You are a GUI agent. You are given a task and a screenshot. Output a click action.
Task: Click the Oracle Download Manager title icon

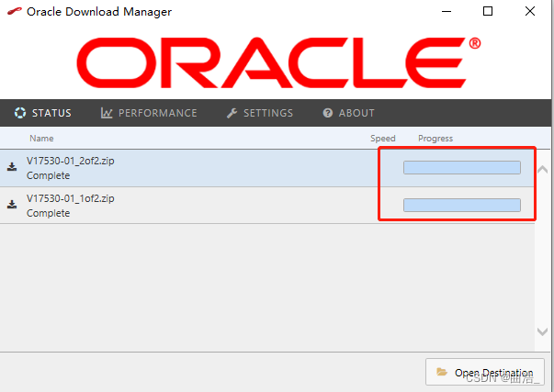pos(15,12)
